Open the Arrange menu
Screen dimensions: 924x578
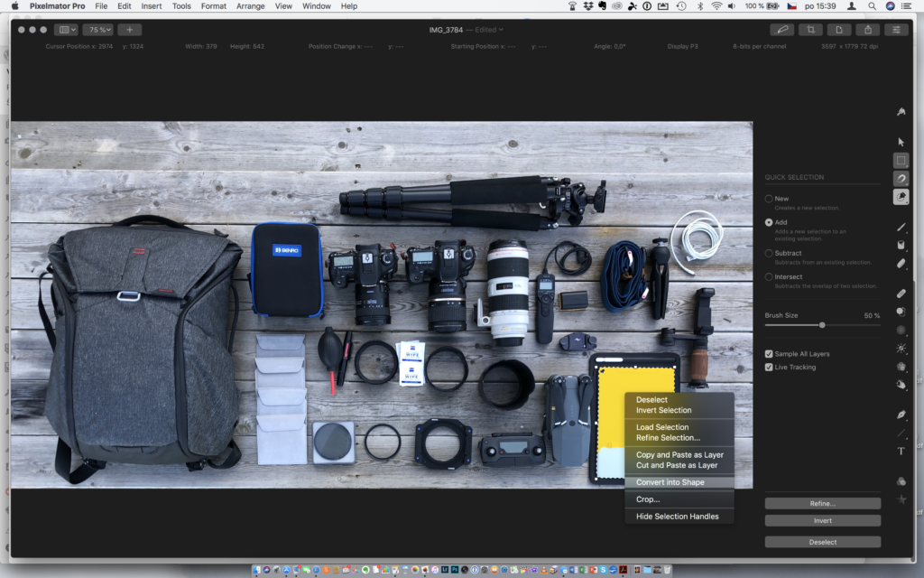251,6
